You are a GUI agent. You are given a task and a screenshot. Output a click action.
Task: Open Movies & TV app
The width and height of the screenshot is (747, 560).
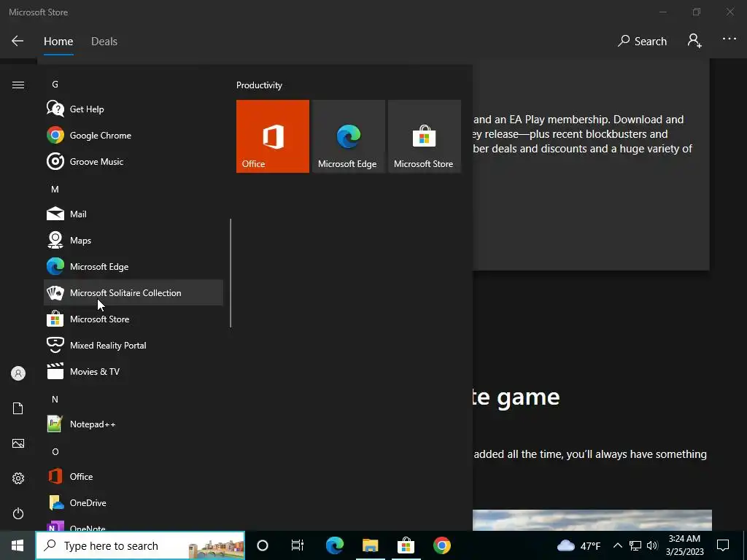point(133,371)
